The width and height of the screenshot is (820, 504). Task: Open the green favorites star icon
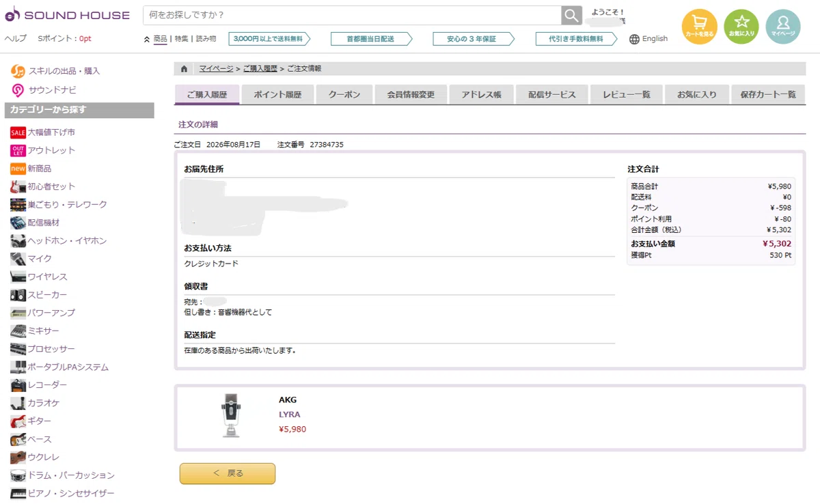741,27
